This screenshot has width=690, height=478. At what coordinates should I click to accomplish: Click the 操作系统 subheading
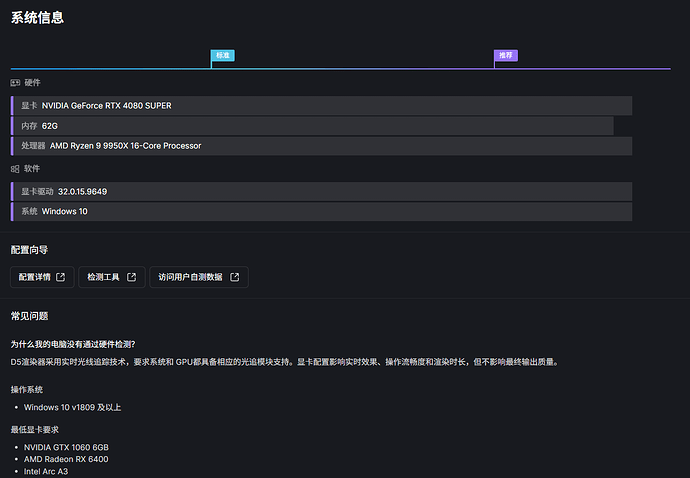tap(27, 390)
